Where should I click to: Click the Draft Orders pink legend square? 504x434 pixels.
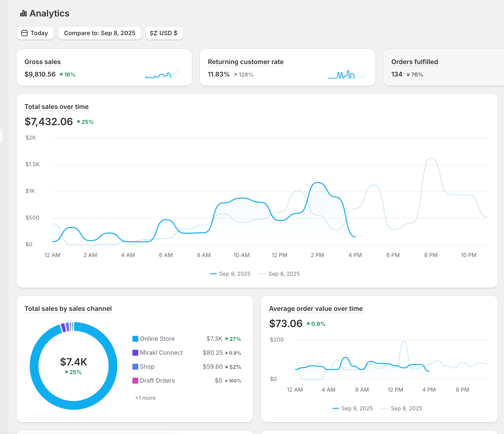point(135,381)
